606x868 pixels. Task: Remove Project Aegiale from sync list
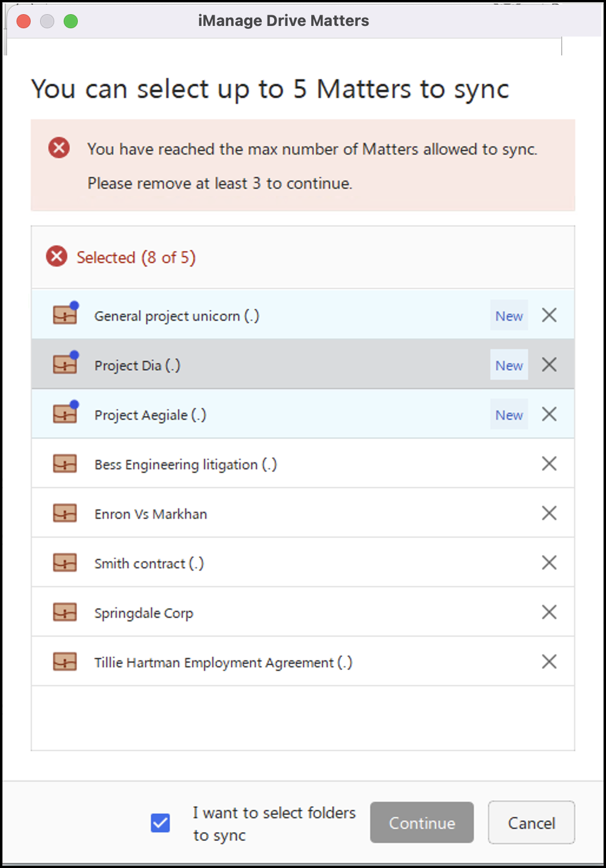tap(549, 415)
